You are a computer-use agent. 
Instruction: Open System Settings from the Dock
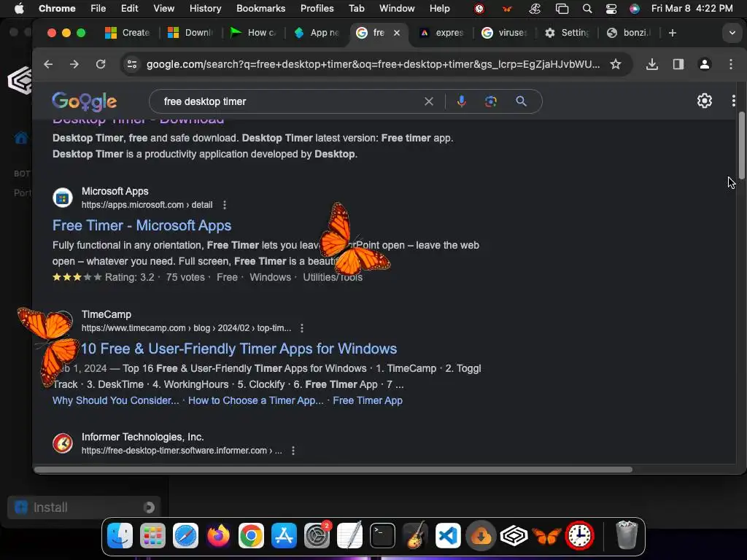pyautogui.click(x=317, y=536)
